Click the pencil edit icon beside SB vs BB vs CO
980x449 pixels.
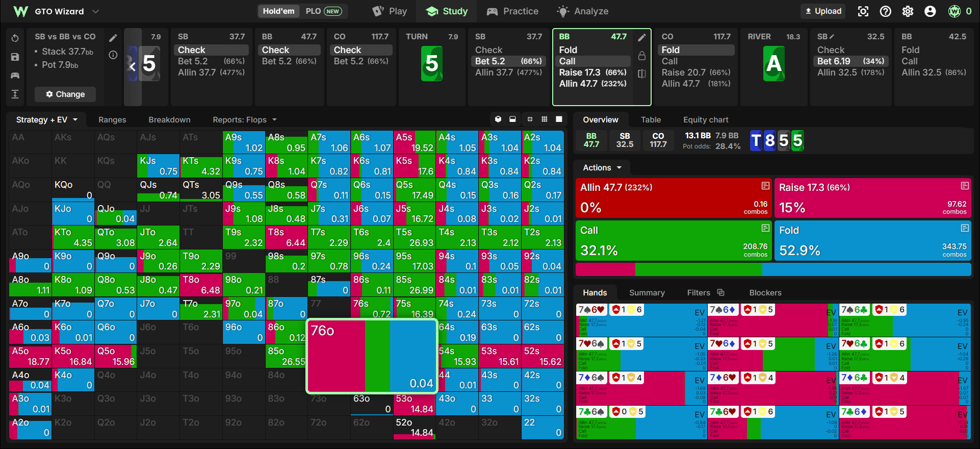113,38
